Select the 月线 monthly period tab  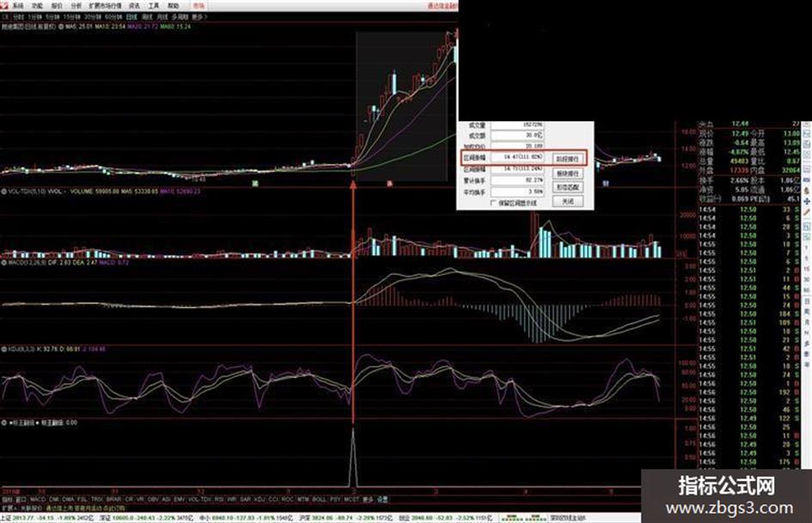pyautogui.click(x=162, y=16)
